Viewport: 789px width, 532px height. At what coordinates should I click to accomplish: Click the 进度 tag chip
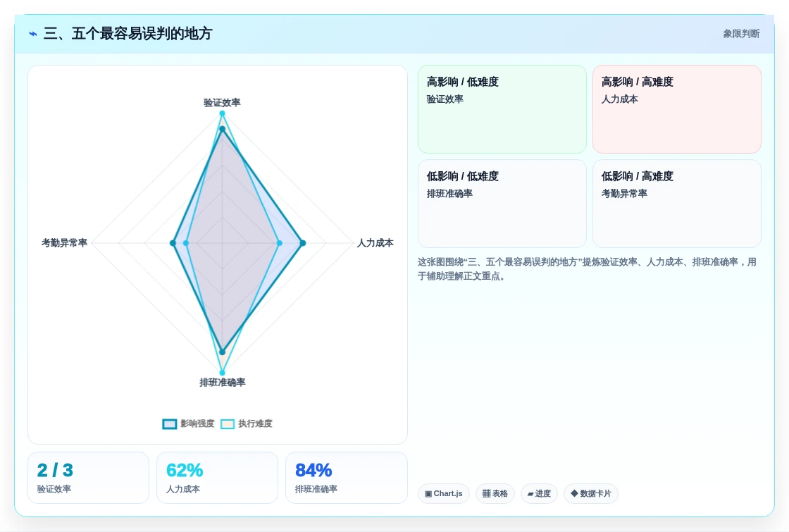pos(539,494)
